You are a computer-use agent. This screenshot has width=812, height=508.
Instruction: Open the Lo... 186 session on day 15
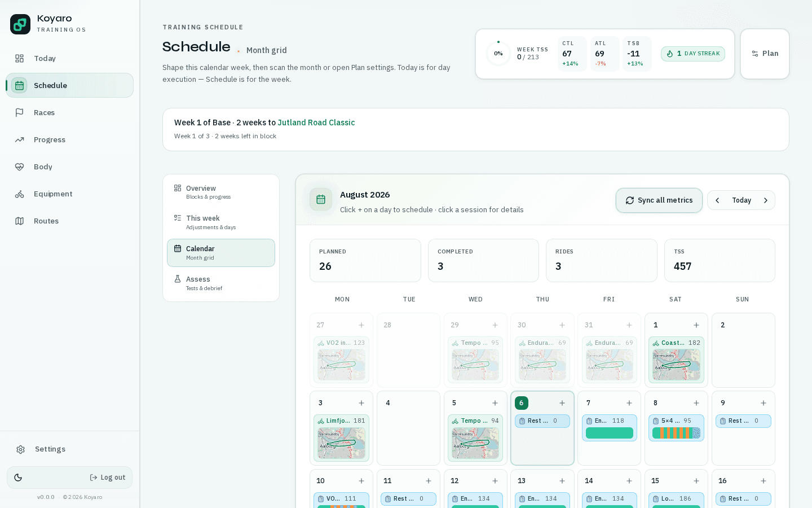(x=677, y=499)
